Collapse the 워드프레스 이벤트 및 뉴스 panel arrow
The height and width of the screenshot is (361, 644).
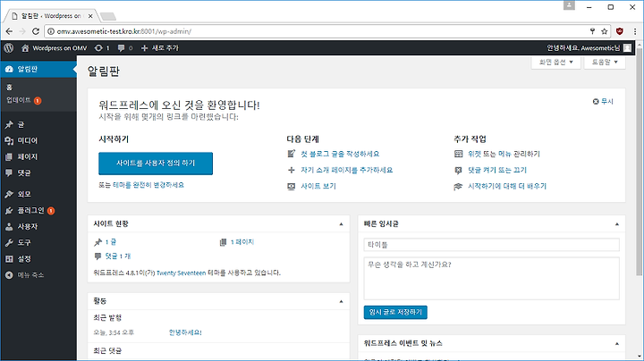617,344
